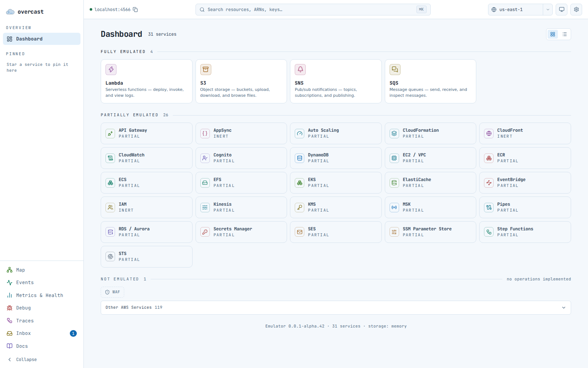Open Traces in the sidebar
This screenshot has height=368, width=588.
coord(42,321)
